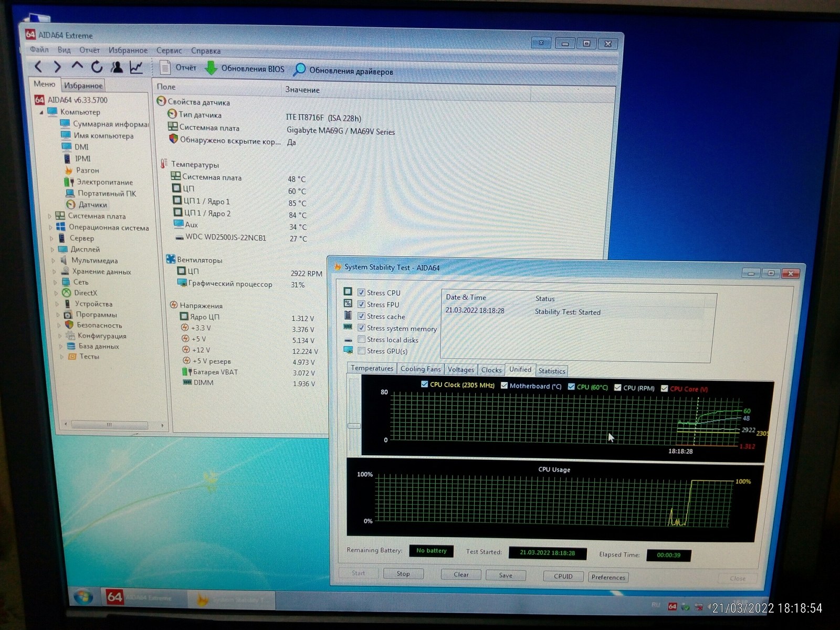Expand the Мультимедиа tree node
The width and height of the screenshot is (840, 630).
(x=54, y=260)
